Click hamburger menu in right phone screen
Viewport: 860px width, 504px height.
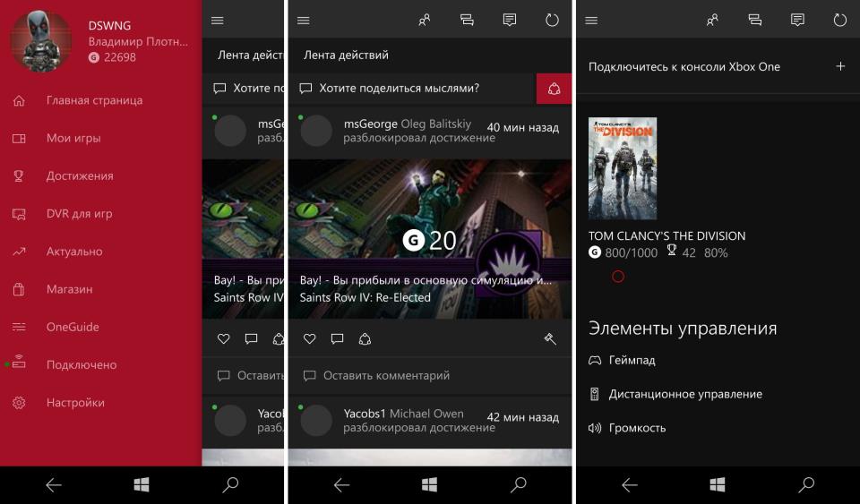[591, 21]
